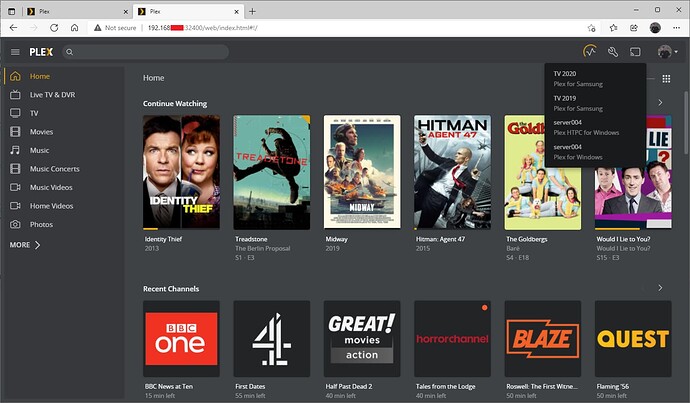Open the Horror Channel tile
Viewport: 690px width, 403px height.
pyautogui.click(x=452, y=339)
